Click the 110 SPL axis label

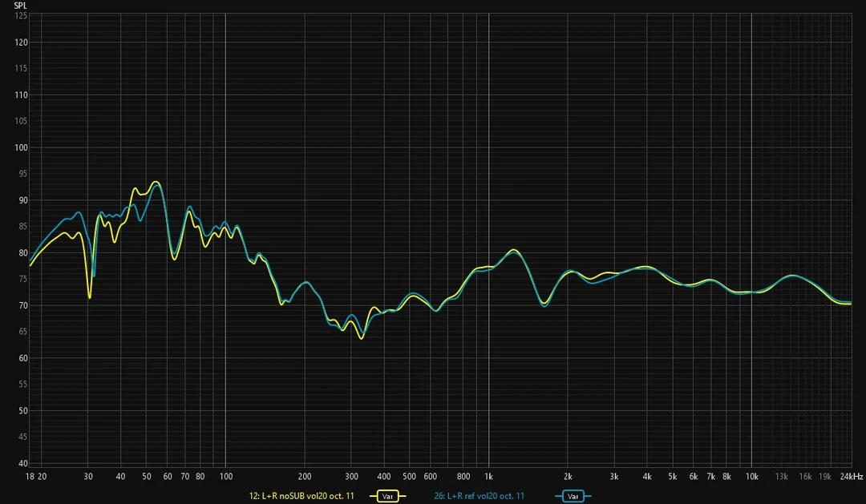(21, 95)
